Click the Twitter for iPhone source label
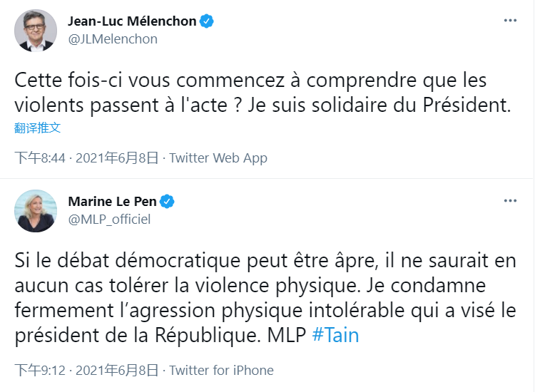This screenshot has height=392, width=535. click(221, 370)
